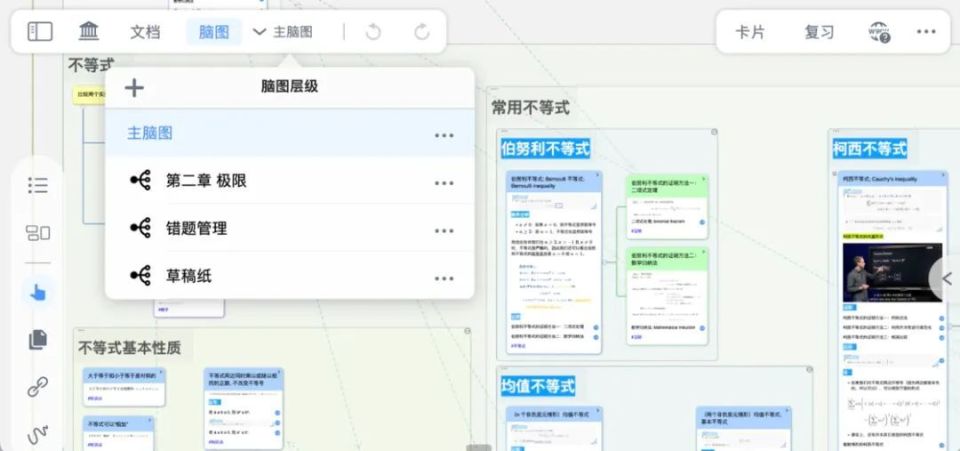
Task: Click the 常用不等式 group title
Action: pos(531,108)
